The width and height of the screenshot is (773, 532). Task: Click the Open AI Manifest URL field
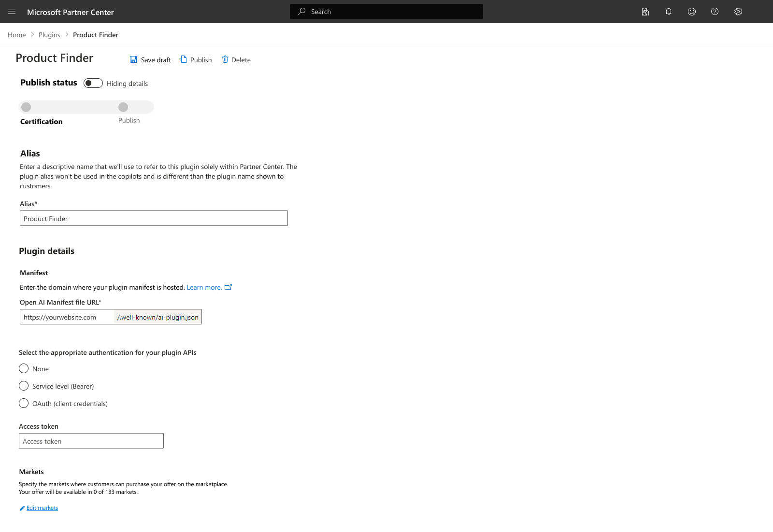pos(67,317)
